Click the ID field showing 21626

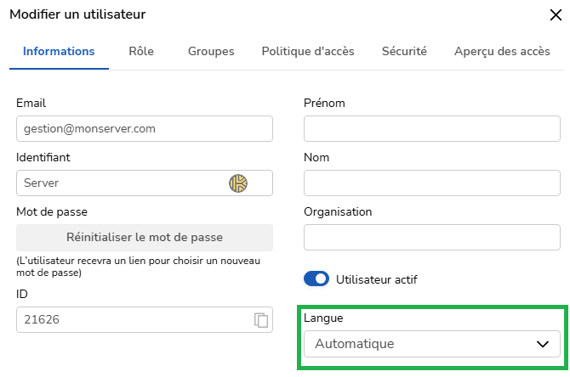click(144, 320)
